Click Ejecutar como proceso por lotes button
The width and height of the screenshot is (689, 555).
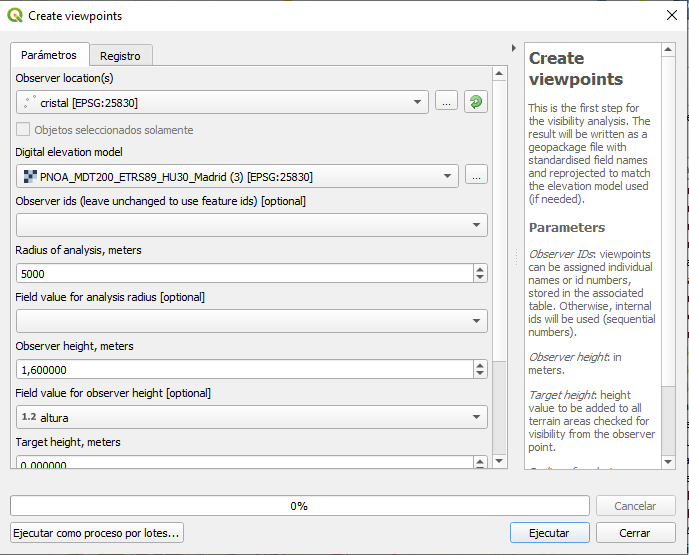[97, 533]
